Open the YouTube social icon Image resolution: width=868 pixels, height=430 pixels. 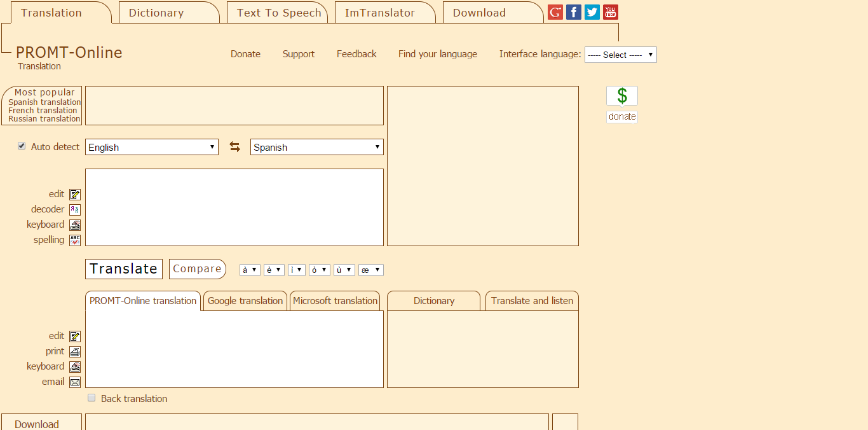click(611, 12)
